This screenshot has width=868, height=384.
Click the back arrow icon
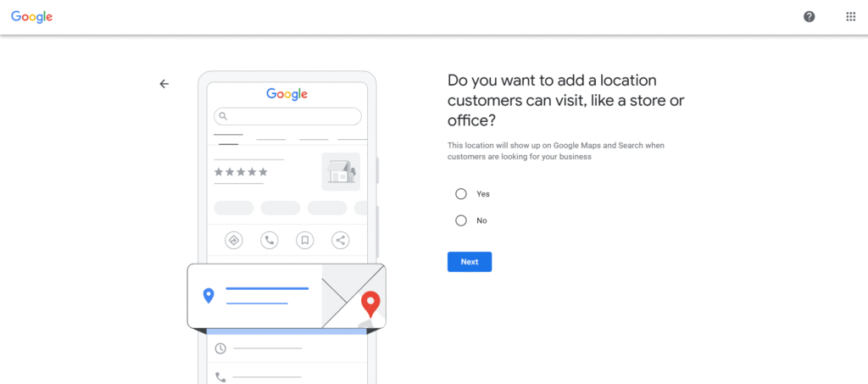click(x=164, y=84)
